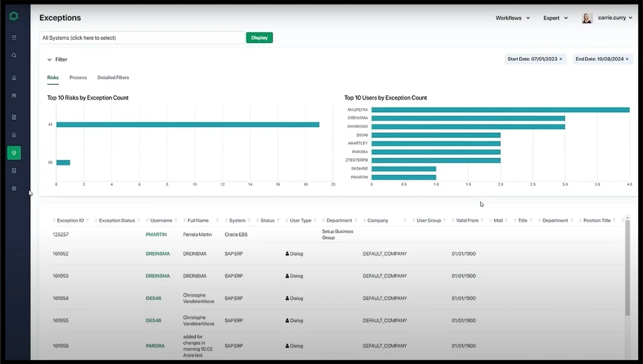Open the filter icon on Username column
The width and height of the screenshot is (643, 364).
click(176, 220)
